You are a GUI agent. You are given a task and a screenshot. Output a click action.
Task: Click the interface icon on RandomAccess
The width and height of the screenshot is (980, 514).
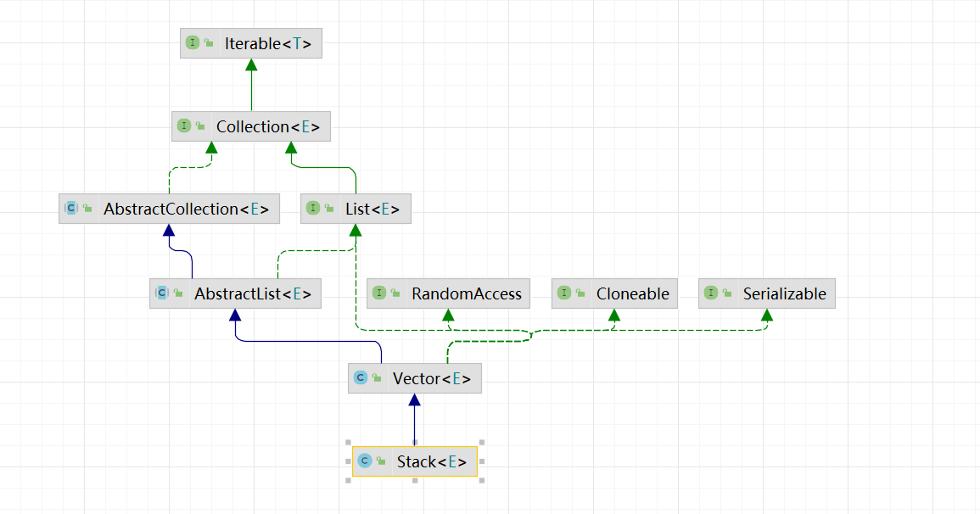click(379, 293)
